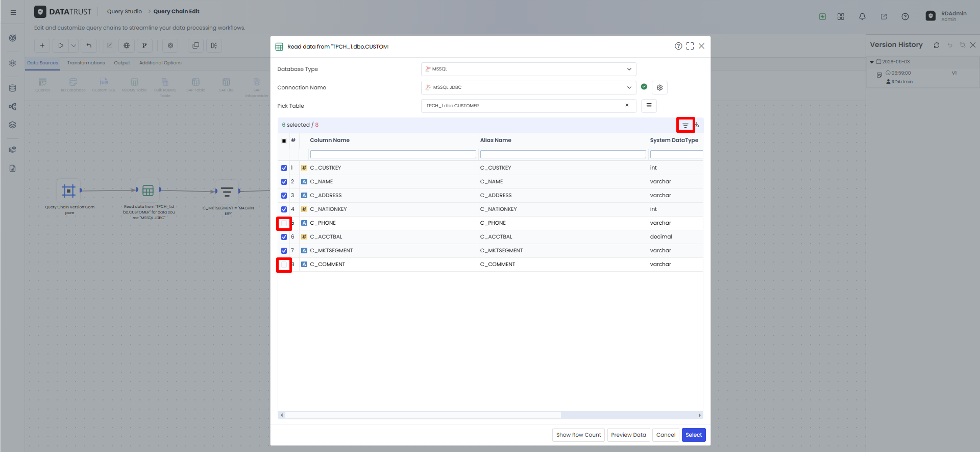Click the Alias Name filter input
980x452 pixels.
[x=563, y=154]
